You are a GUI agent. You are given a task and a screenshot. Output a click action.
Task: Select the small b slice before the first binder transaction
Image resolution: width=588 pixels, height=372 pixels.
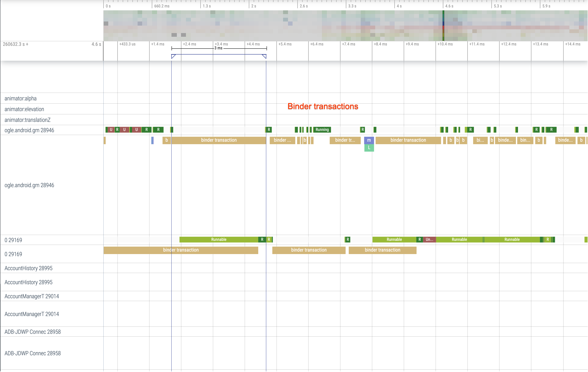coord(166,140)
